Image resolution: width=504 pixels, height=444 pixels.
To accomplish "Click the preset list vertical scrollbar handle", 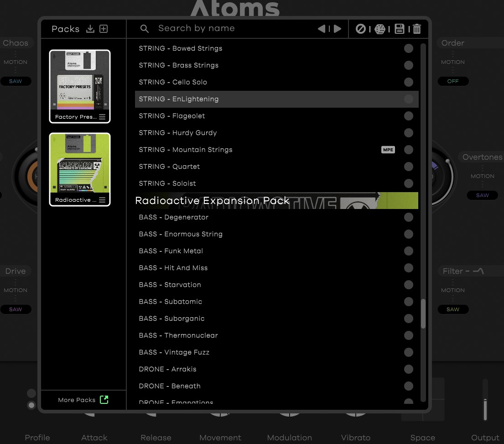I will click(x=423, y=313).
